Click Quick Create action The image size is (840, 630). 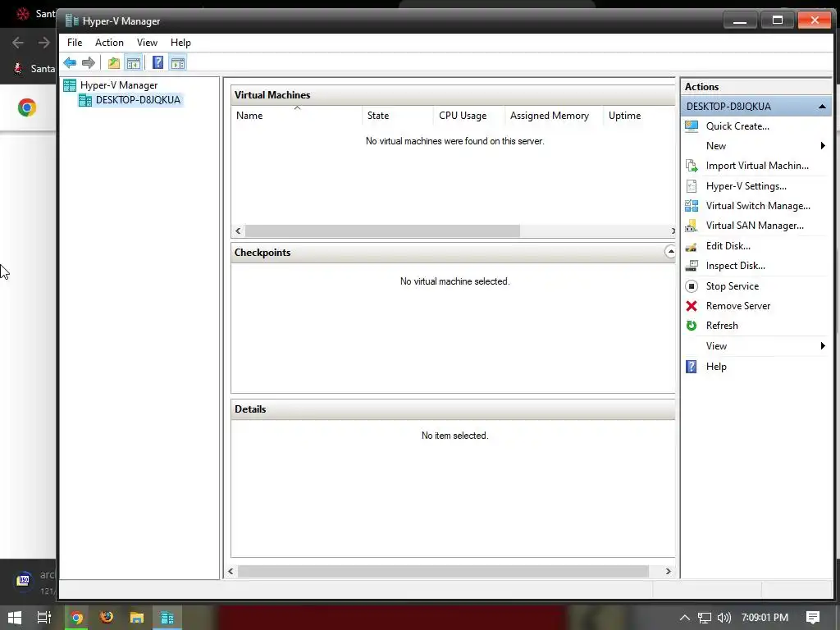pyautogui.click(x=737, y=126)
